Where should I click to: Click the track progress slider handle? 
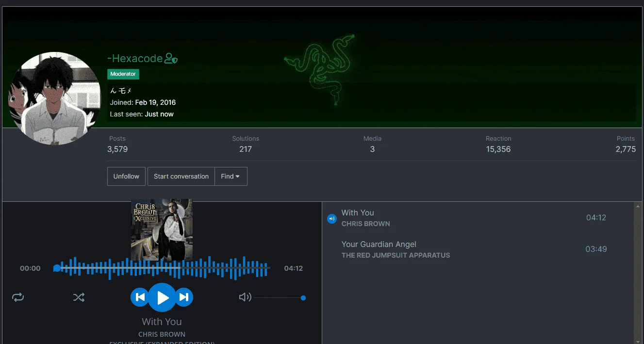coord(57,268)
